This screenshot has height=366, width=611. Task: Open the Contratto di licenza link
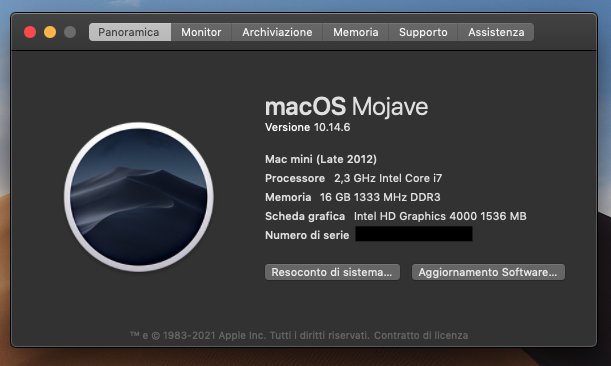click(x=421, y=335)
